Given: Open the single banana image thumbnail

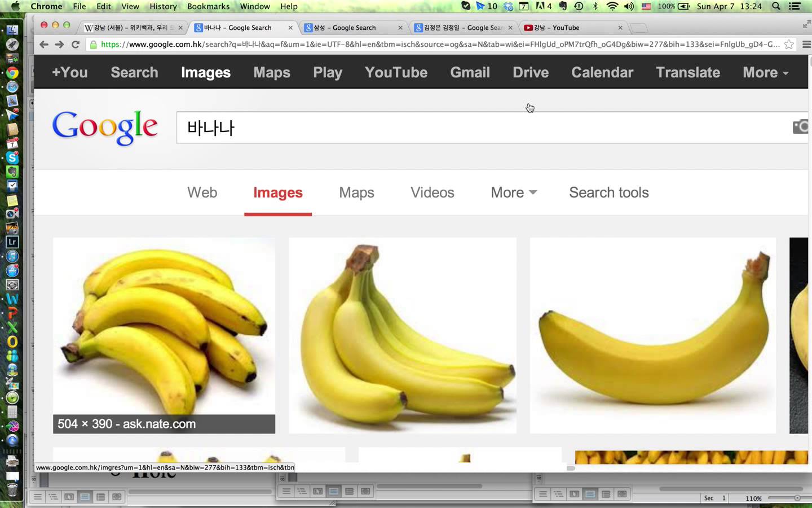Looking at the screenshot, I should 652,335.
